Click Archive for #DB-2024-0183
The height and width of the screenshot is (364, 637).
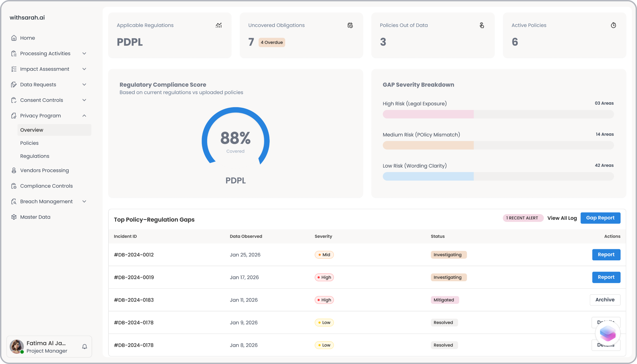pos(605,300)
